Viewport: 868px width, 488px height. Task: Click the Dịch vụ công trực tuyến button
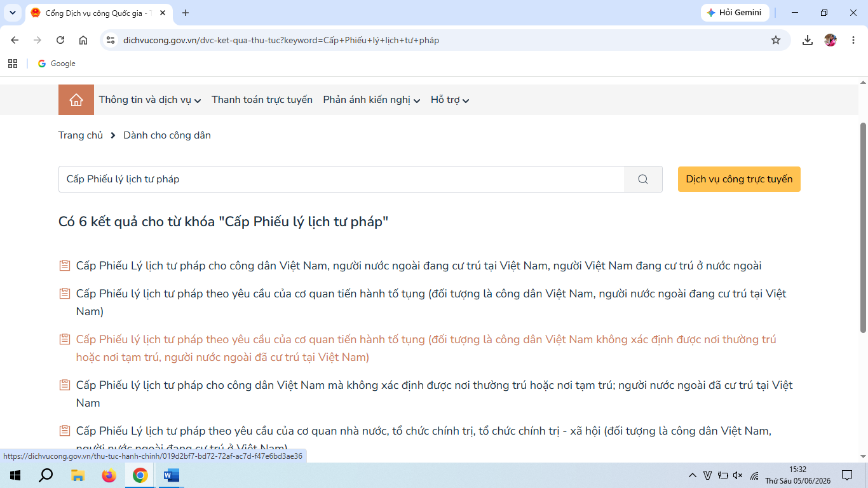[739, 179]
